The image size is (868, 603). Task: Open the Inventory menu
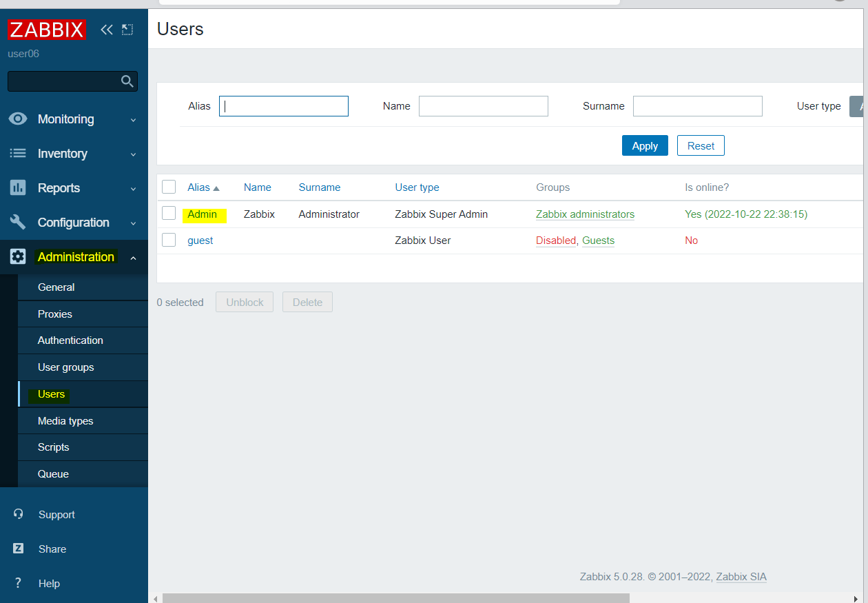click(x=62, y=154)
